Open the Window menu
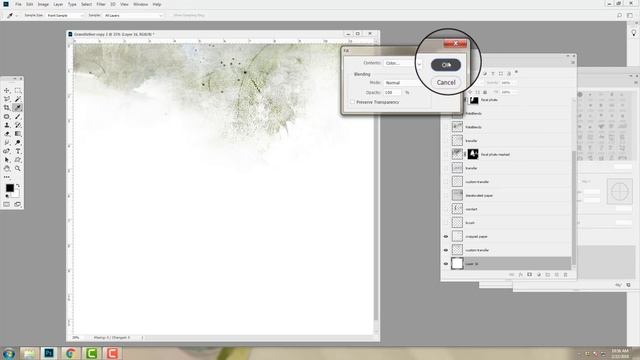This screenshot has width=640, height=360. pyautogui.click(x=140, y=4)
